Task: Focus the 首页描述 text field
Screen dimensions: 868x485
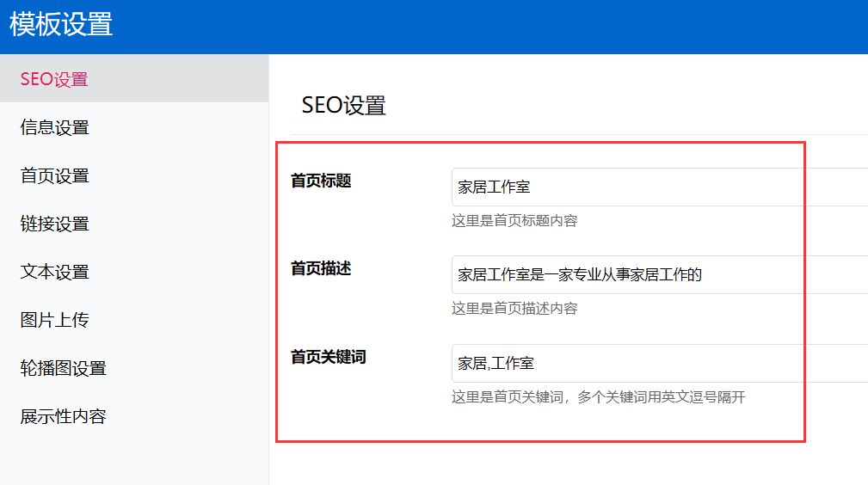Action: tap(658, 275)
